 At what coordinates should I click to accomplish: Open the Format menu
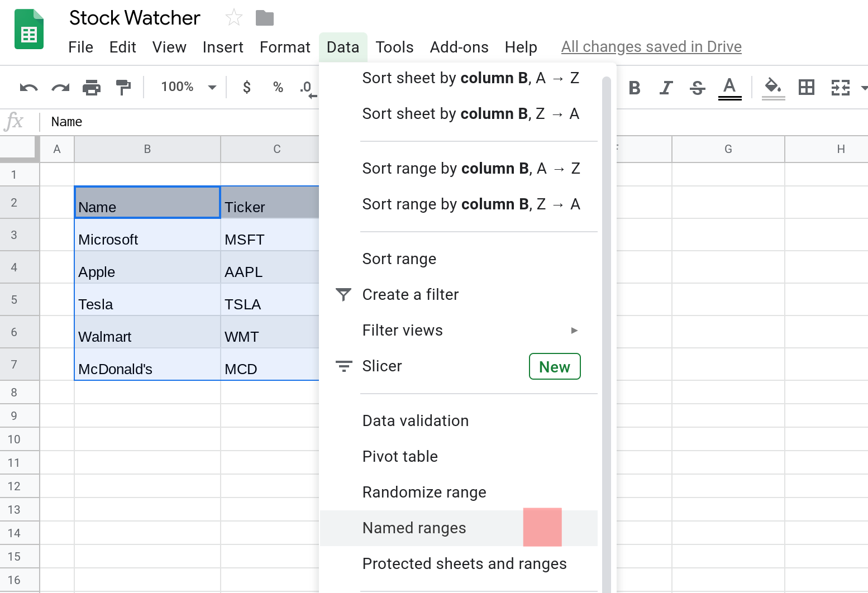click(285, 47)
